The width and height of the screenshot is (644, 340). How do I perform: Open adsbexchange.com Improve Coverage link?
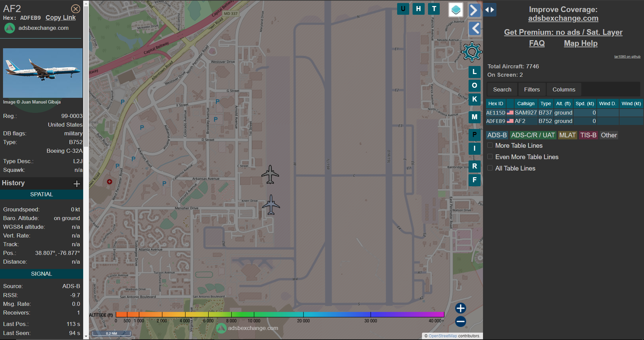click(563, 18)
